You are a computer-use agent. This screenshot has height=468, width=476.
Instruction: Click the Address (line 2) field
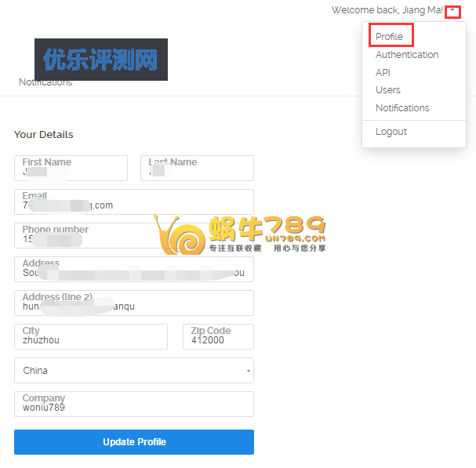click(x=134, y=303)
